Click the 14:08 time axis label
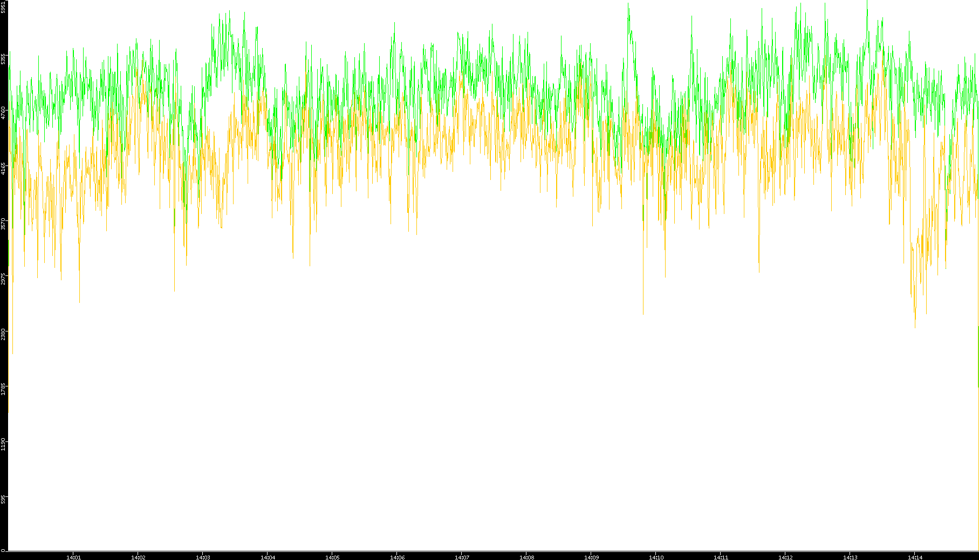This screenshot has width=979, height=560. 526,557
